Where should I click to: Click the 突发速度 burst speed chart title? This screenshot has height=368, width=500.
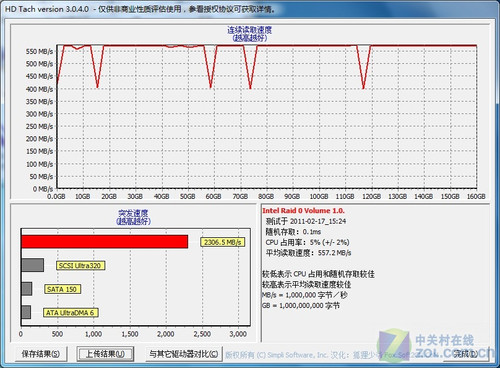[x=133, y=213]
